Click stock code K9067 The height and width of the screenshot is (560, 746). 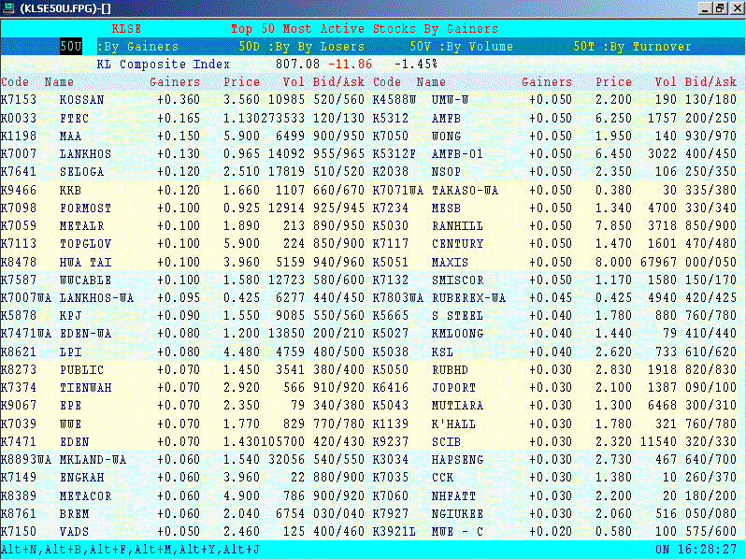[x=19, y=406]
